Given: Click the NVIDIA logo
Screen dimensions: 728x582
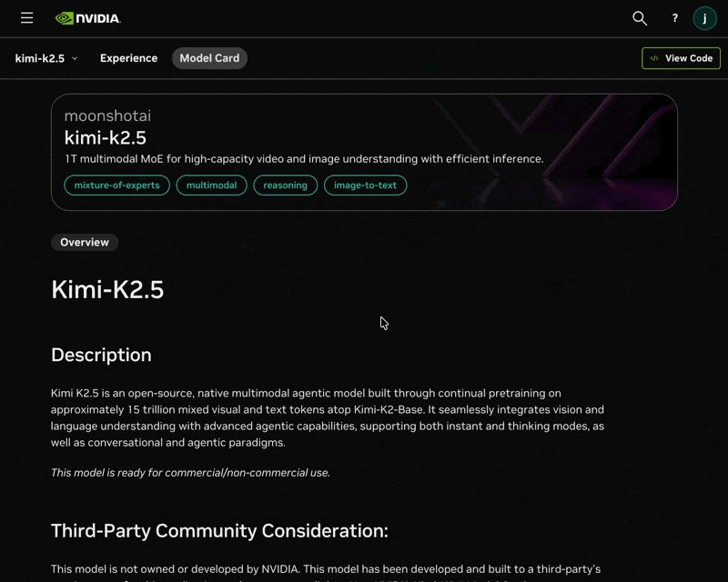Looking at the screenshot, I should point(87,18).
